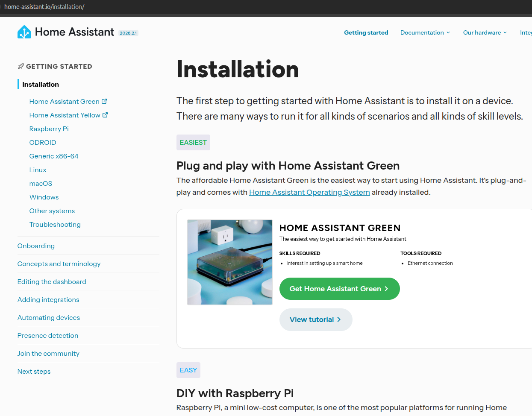Click the Get Home Assistant Green button
This screenshot has height=416, width=532.
click(x=340, y=289)
